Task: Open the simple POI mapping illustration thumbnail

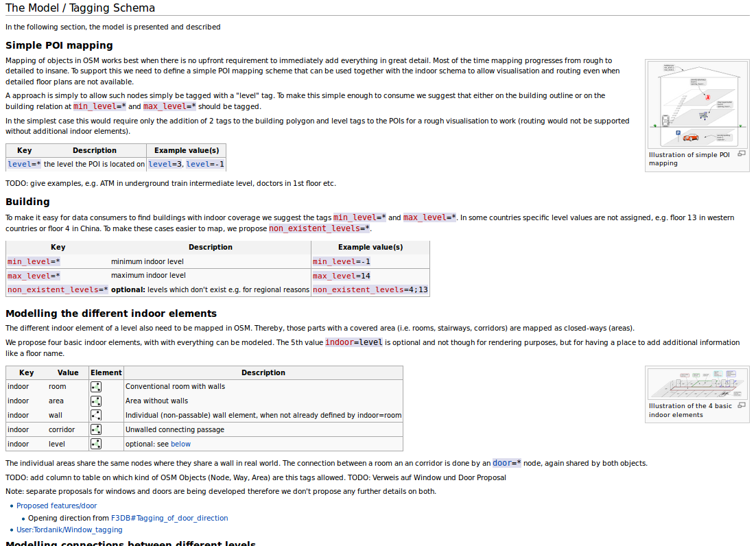Action: coord(697,103)
